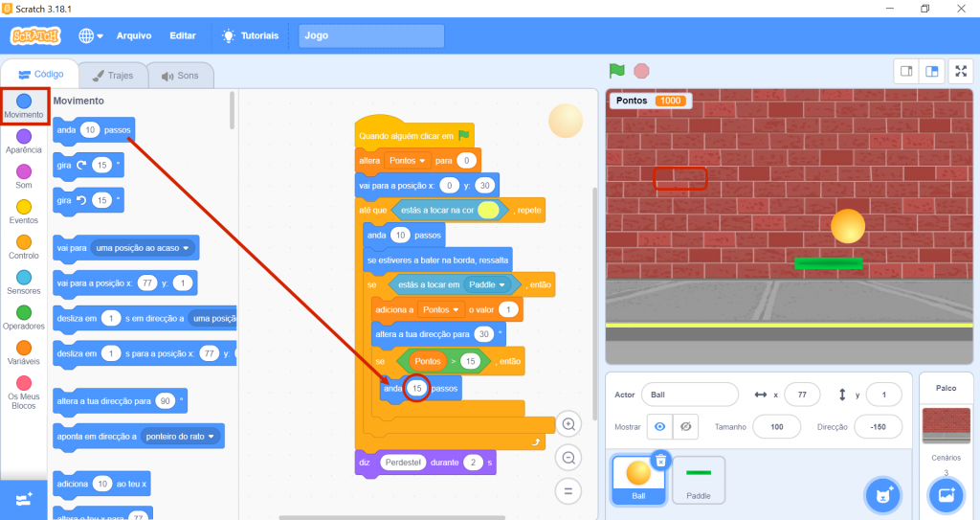Click the ball sprite on the stage
The width and height of the screenshot is (980, 520).
848,226
